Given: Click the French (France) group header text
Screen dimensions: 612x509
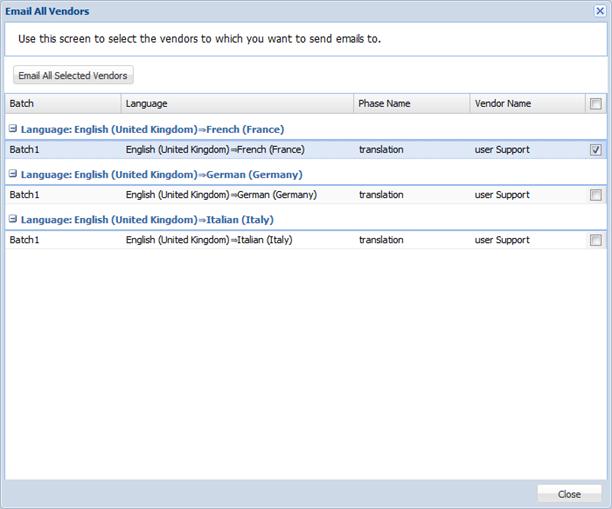Looking at the screenshot, I should [152, 129].
